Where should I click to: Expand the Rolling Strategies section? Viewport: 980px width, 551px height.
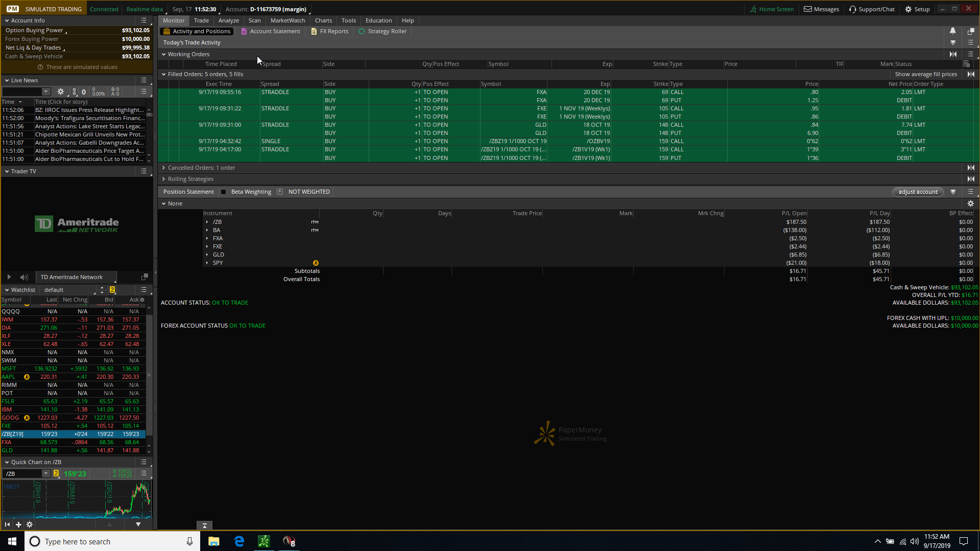coord(164,179)
